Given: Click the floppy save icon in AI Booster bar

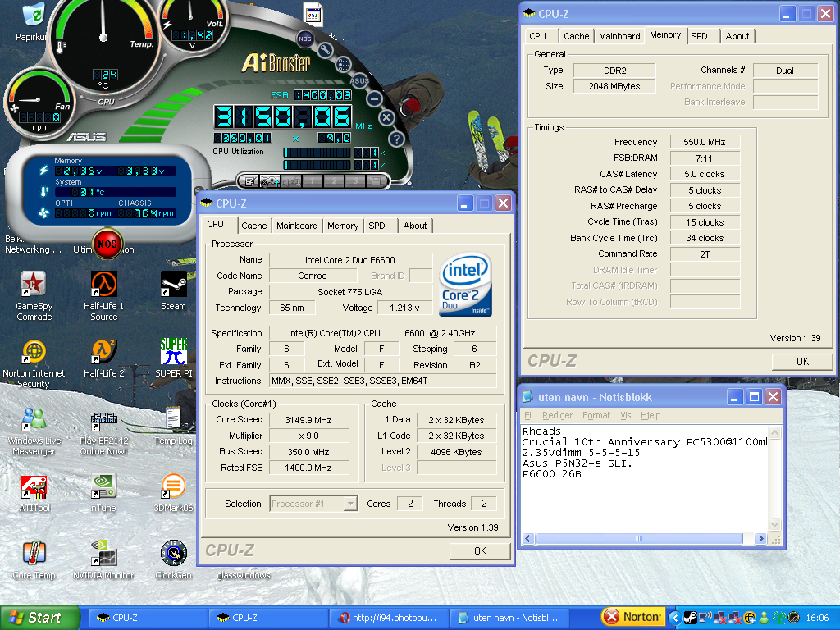Looking at the screenshot, I should pyautogui.click(x=377, y=181).
